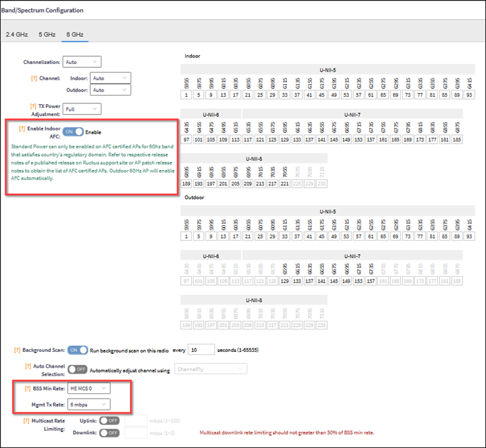This screenshot has width=486, height=448.
Task: Select Outdoor channel 137
Action: (x=309, y=281)
